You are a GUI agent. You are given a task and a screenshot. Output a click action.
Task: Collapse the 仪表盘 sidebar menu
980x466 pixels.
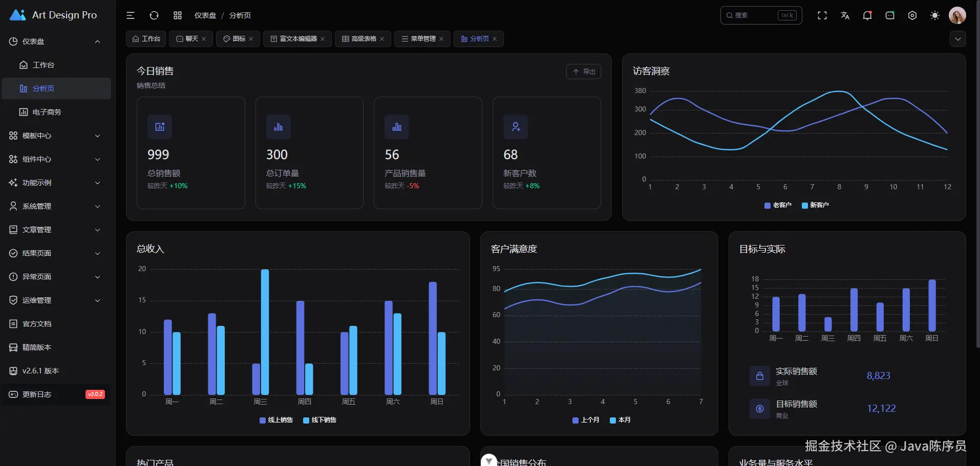[56, 41]
